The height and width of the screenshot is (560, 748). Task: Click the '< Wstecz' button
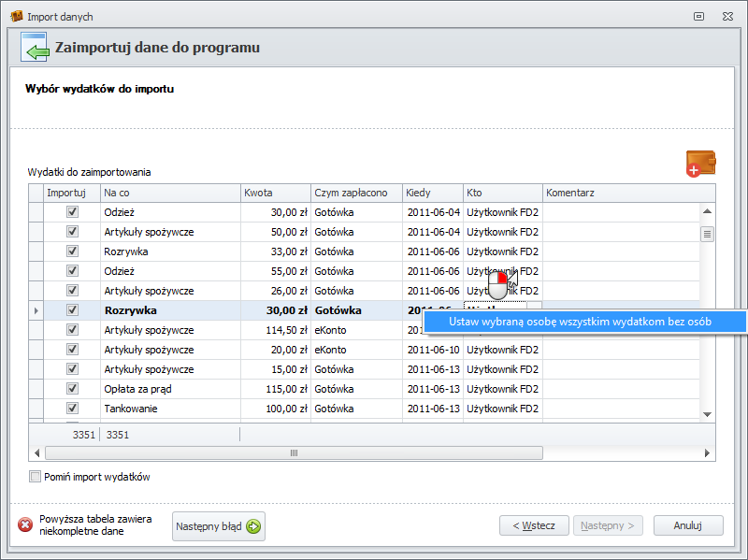click(x=534, y=525)
